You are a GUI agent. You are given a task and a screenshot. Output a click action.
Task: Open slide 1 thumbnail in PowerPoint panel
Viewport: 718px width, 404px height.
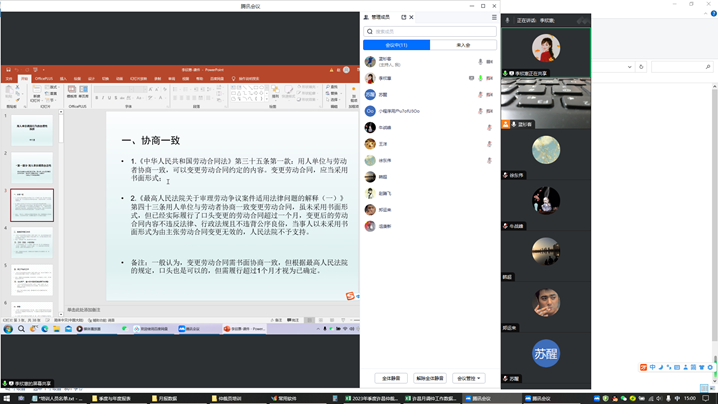(32, 129)
